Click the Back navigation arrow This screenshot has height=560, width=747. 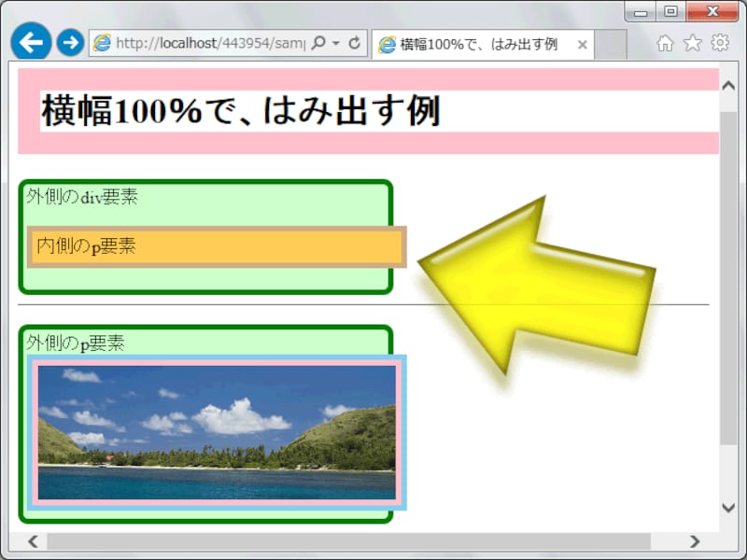(30, 43)
